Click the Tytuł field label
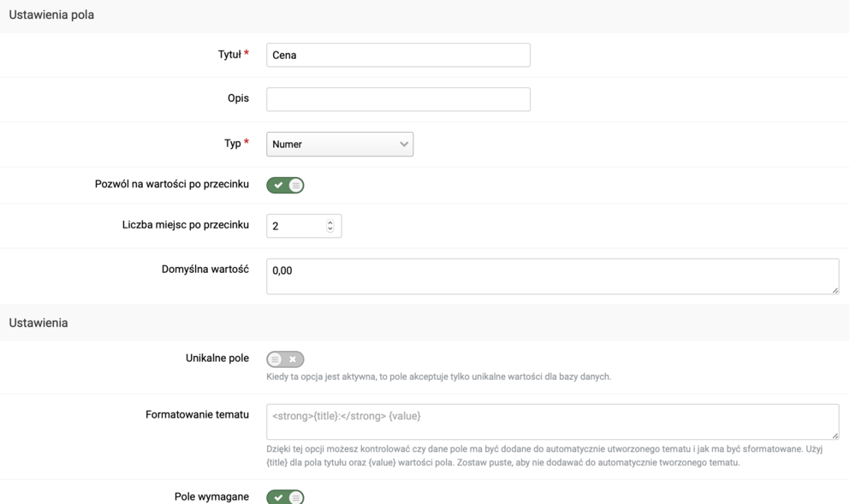Viewport: 856px width, 504px height. pos(229,55)
